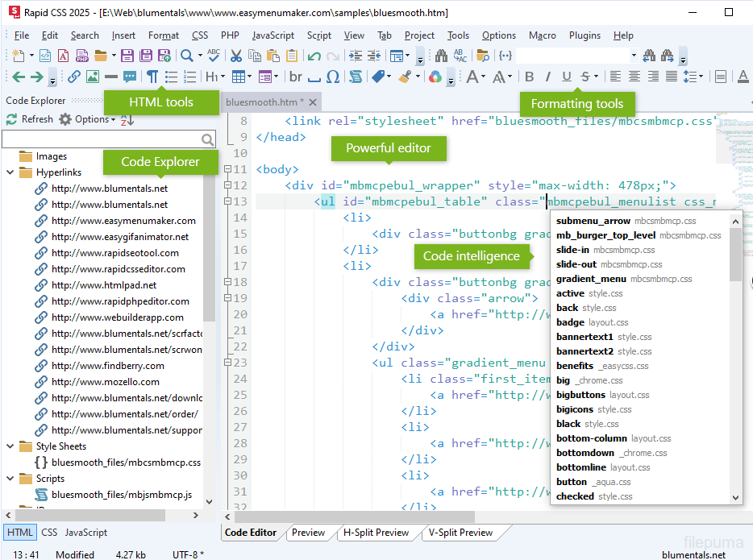Toggle underline formatting button
Image resolution: width=753 pixels, height=560 pixels.
coord(566,77)
